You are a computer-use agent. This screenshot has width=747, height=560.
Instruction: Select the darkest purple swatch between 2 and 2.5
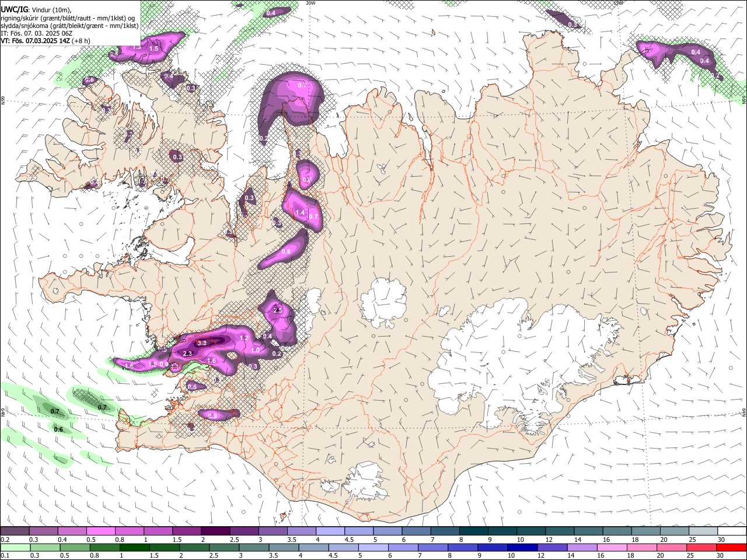tap(215, 531)
